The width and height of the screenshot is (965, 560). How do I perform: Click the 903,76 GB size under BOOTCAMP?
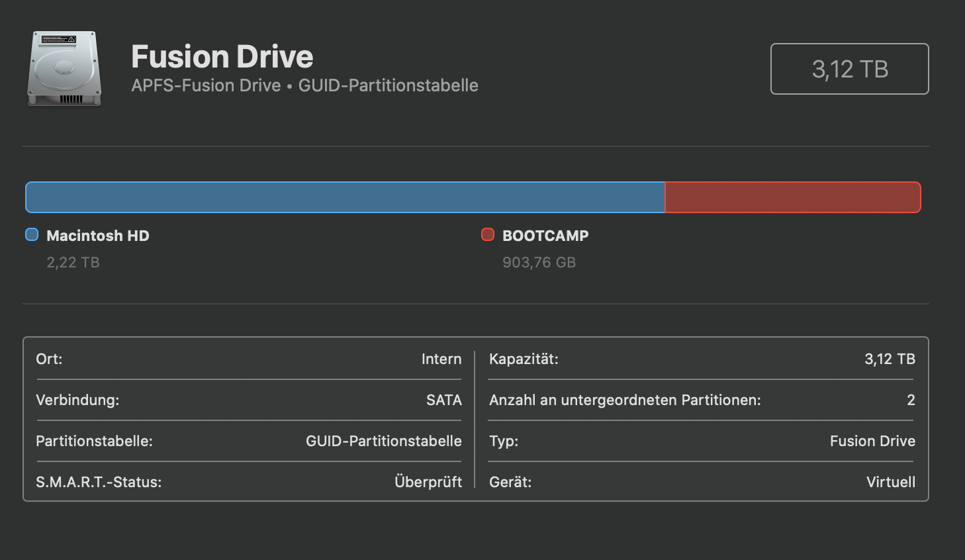point(539,262)
